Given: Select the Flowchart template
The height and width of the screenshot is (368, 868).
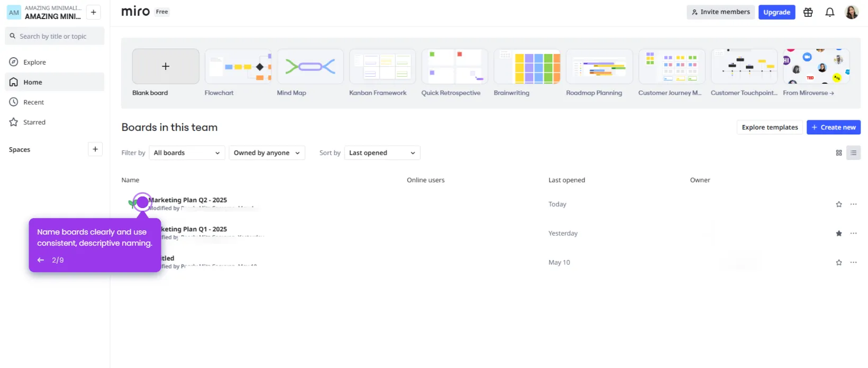Looking at the screenshot, I should point(238,66).
